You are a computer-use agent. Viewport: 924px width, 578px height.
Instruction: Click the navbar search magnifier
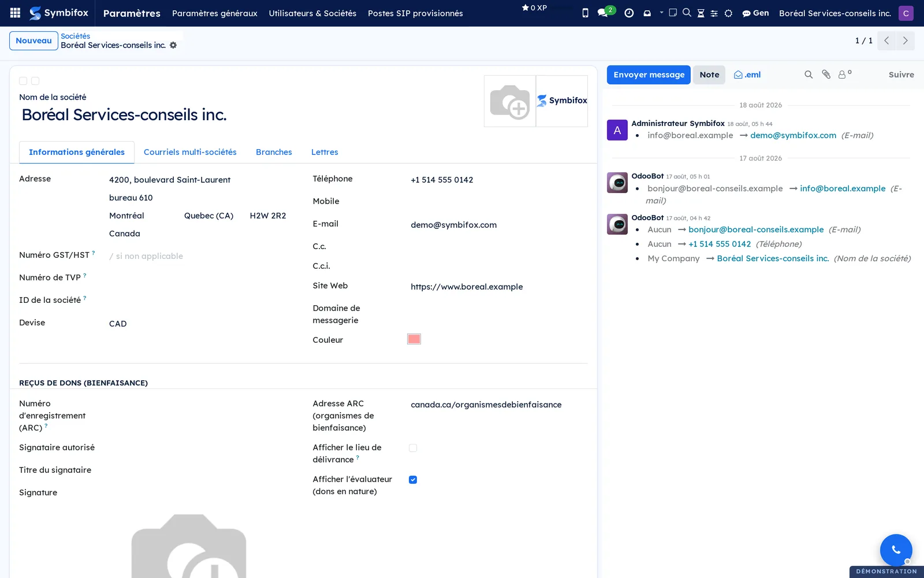point(687,12)
